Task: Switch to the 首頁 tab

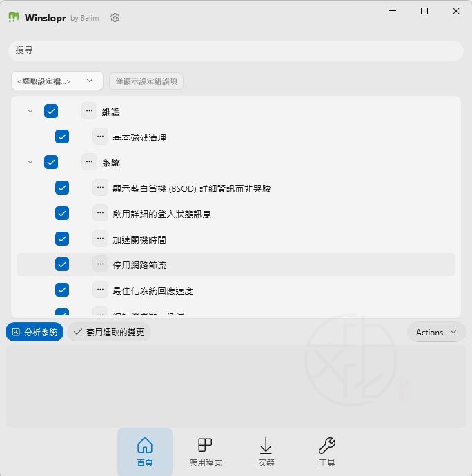Action: click(x=145, y=452)
